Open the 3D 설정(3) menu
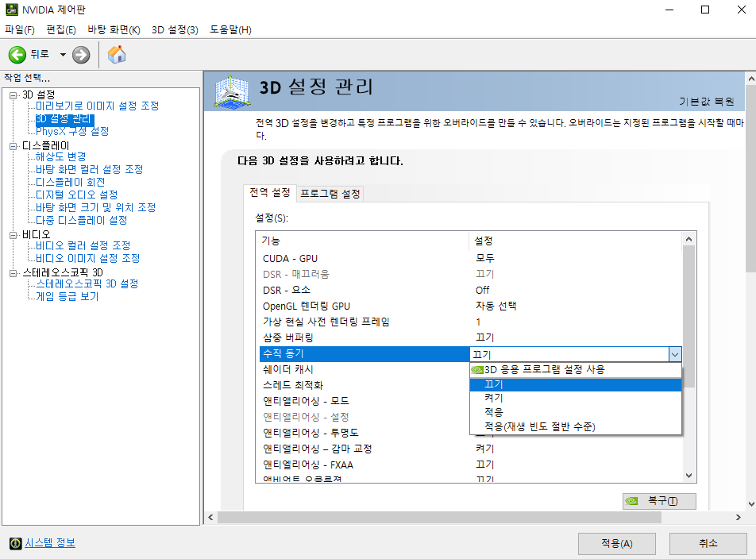The height and width of the screenshot is (559, 756). [175, 30]
